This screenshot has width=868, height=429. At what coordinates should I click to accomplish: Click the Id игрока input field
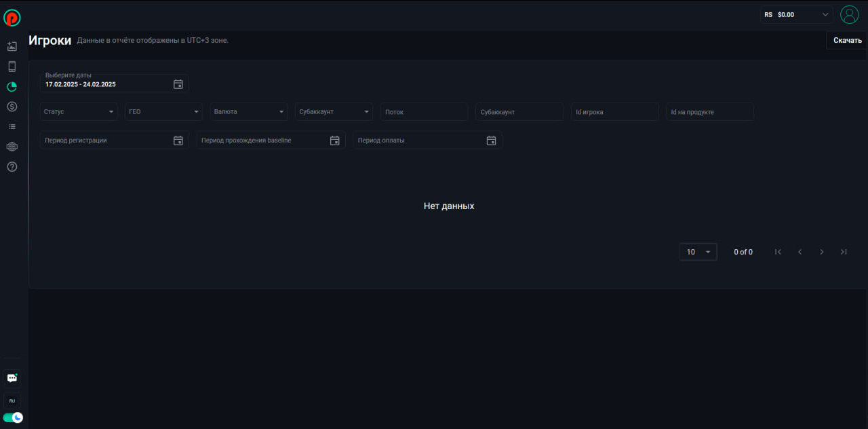[x=614, y=112]
